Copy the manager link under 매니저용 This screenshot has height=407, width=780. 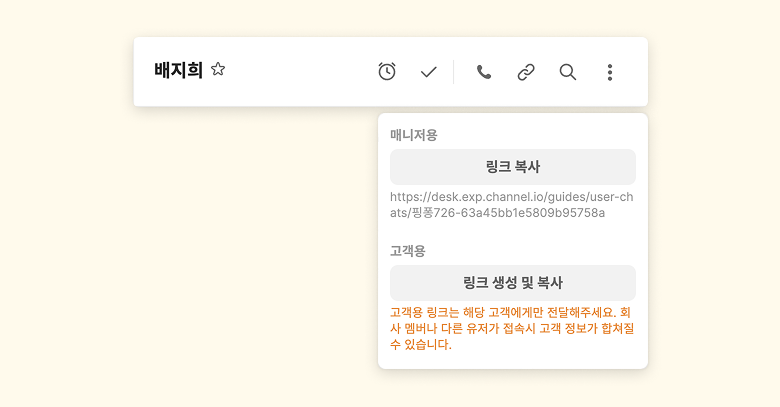click(x=513, y=167)
